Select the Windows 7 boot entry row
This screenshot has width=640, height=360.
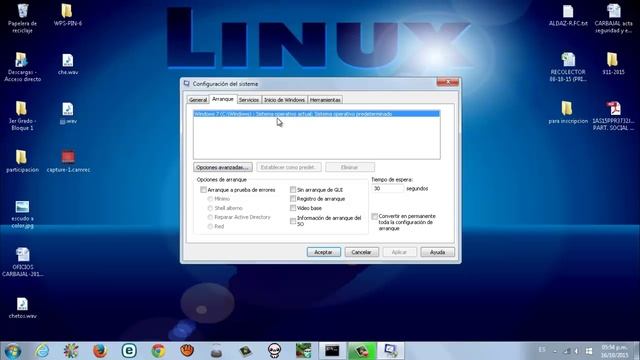[317, 114]
